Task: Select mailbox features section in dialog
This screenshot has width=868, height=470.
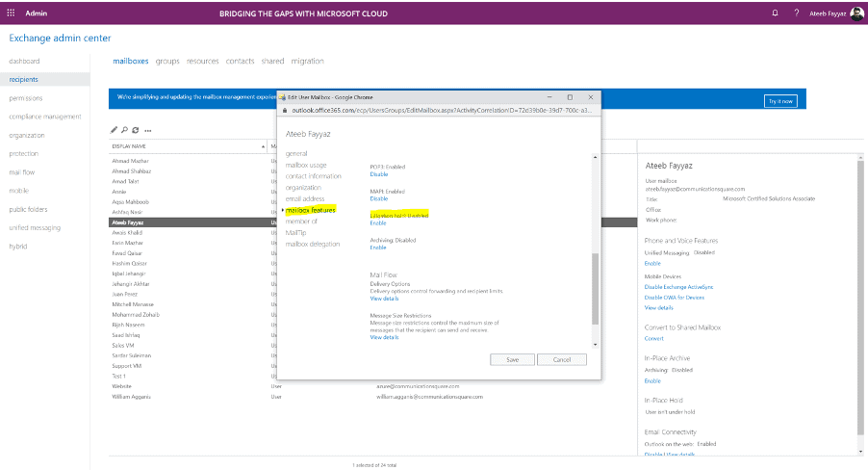Action: [x=311, y=210]
